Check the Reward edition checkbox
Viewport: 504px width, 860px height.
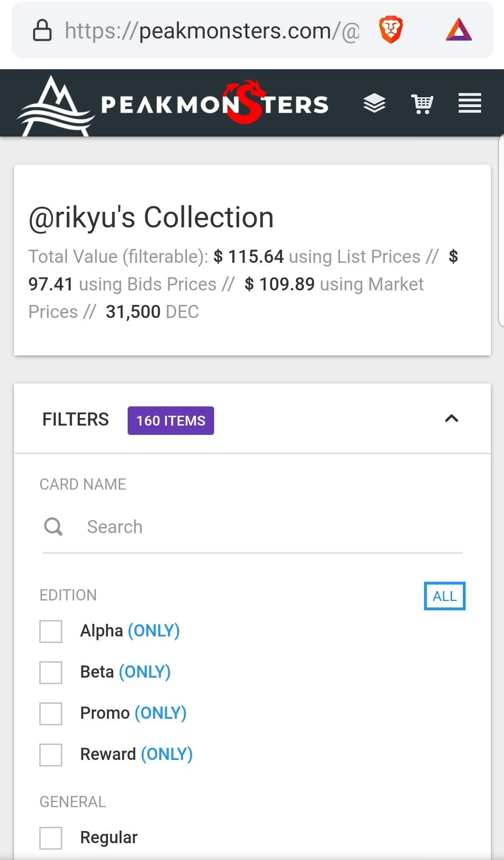[51, 755]
